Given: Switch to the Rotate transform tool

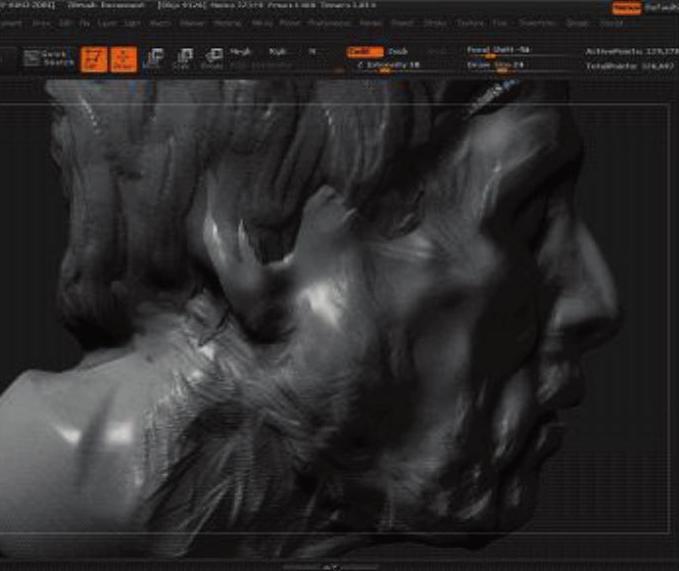Looking at the screenshot, I should [x=213, y=60].
